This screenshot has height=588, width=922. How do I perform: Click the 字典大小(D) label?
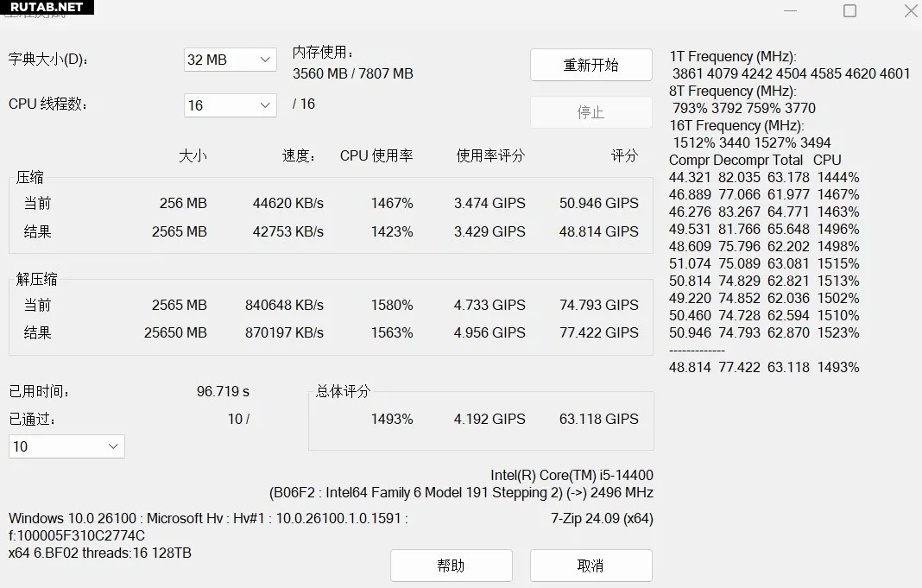coord(48,60)
